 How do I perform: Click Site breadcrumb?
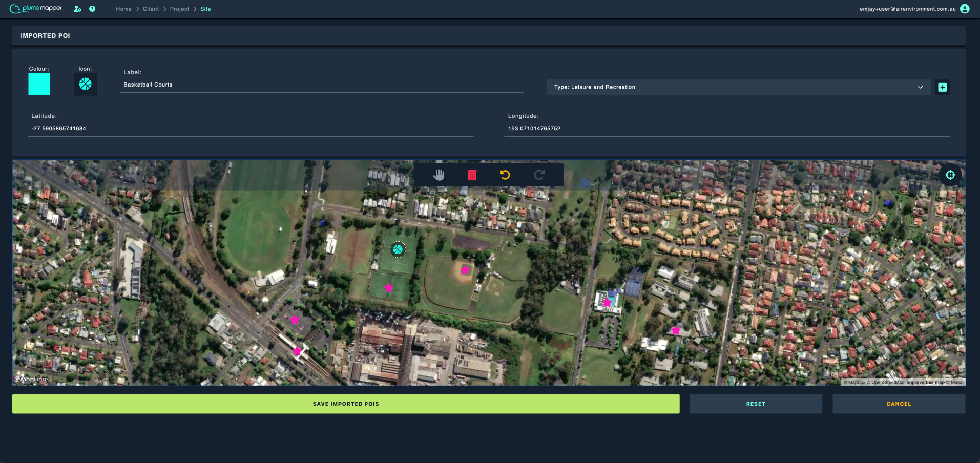pyautogui.click(x=205, y=9)
